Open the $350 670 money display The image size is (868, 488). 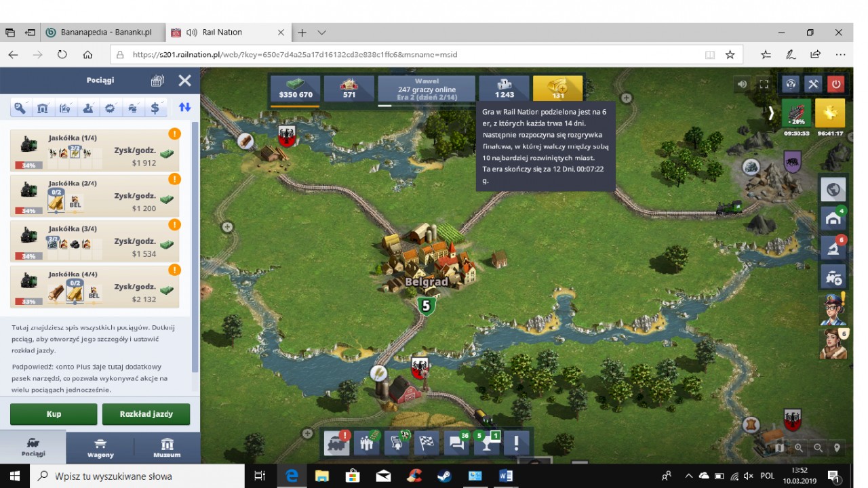coord(295,89)
